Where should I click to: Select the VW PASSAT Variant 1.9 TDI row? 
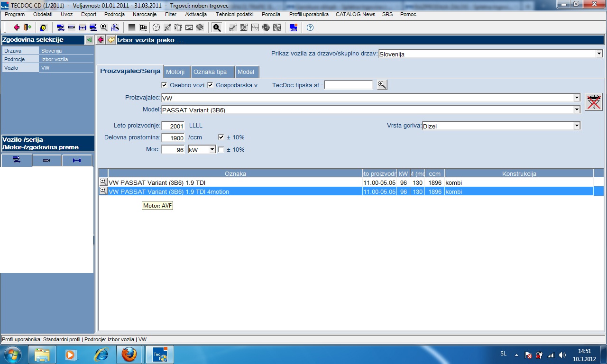point(351,182)
